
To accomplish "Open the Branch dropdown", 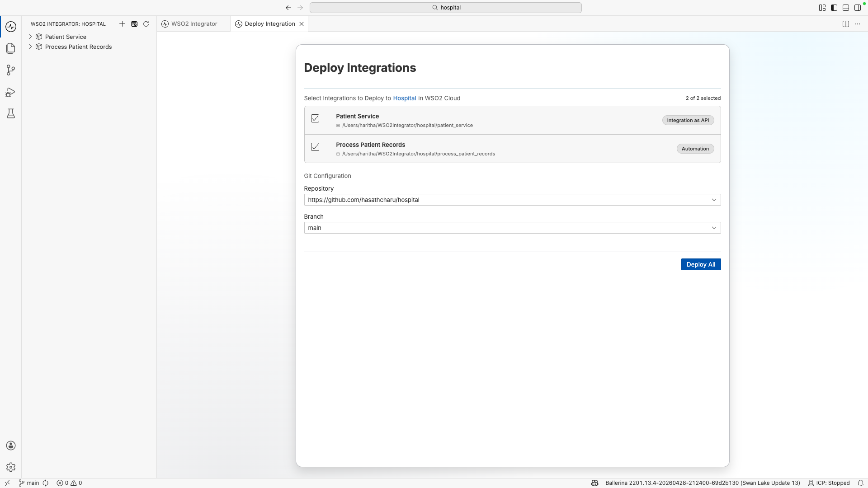I will pyautogui.click(x=512, y=228).
